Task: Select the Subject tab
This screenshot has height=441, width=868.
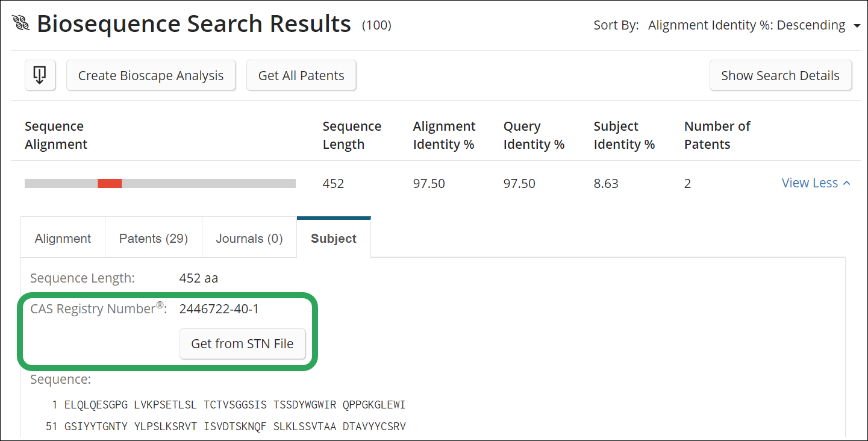Action: (333, 239)
